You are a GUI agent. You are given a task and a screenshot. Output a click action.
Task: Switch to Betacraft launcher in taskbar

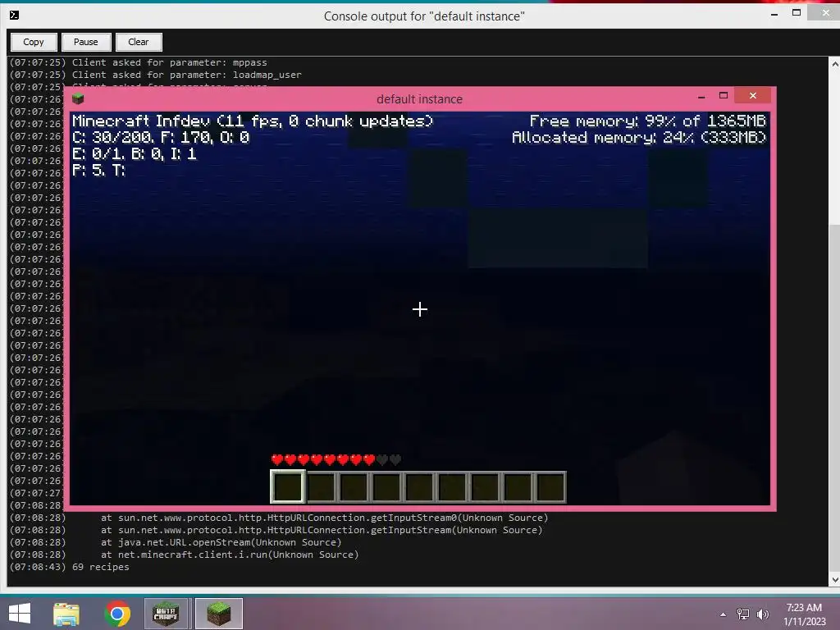pyautogui.click(x=166, y=614)
